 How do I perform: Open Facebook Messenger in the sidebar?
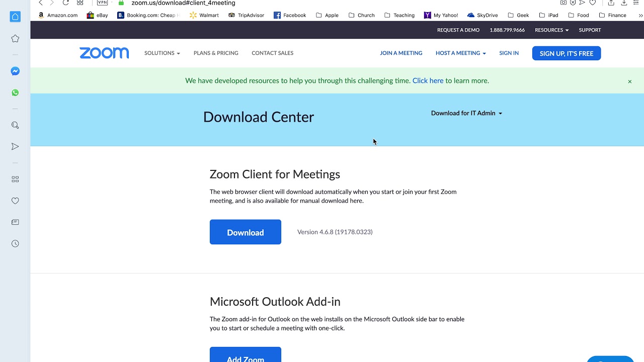pyautogui.click(x=15, y=71)
